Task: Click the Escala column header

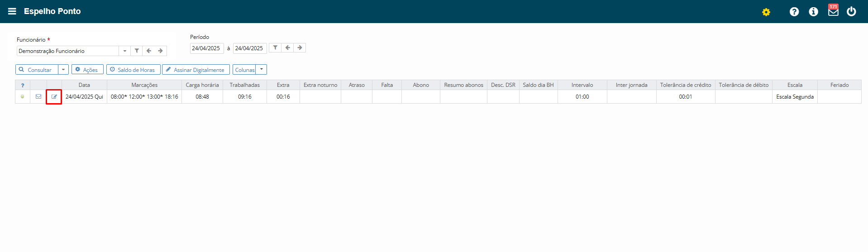Action: pos(795,85)
